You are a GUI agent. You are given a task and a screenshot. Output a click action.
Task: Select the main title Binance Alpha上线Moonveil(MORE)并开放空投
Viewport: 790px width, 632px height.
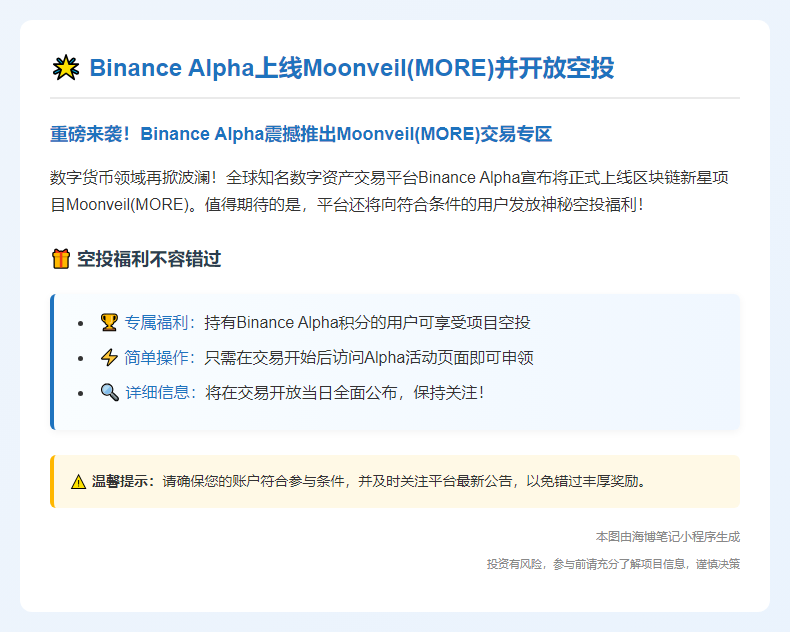tap(352, 68)
